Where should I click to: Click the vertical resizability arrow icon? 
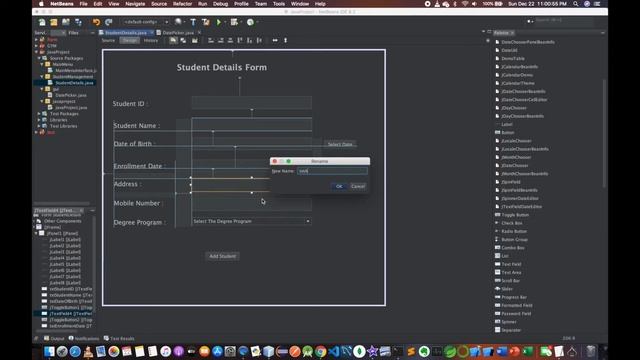(285, 40)
